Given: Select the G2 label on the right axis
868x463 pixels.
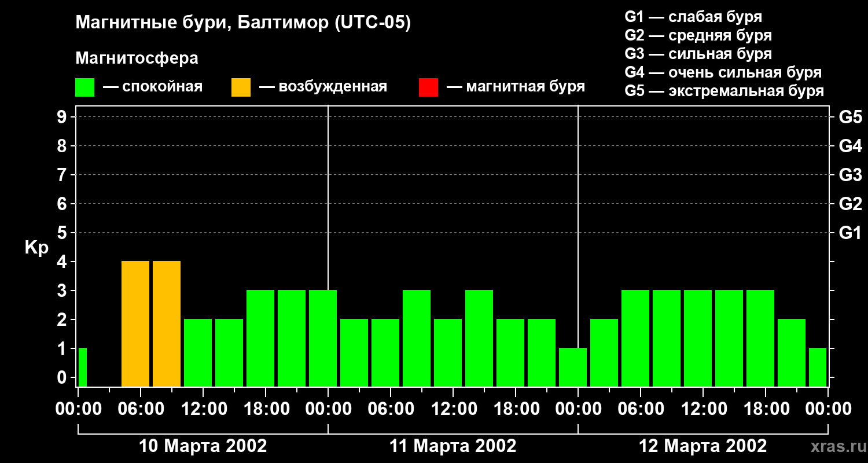Looking at the screenshot, I should pyautogui.click(x=851, y=204).
